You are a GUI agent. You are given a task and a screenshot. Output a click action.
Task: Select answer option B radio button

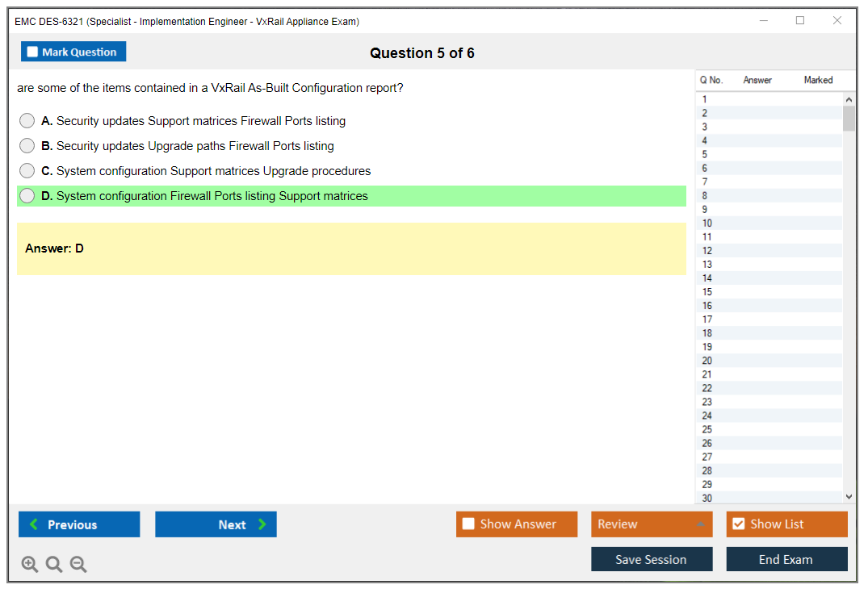pos(27,146)
